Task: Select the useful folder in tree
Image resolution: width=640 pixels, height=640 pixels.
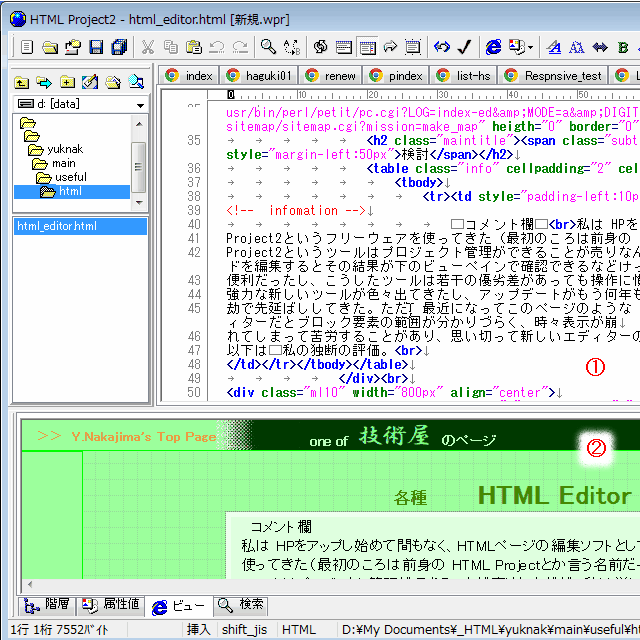Action: pyautogui.click(x=71, y=177)
